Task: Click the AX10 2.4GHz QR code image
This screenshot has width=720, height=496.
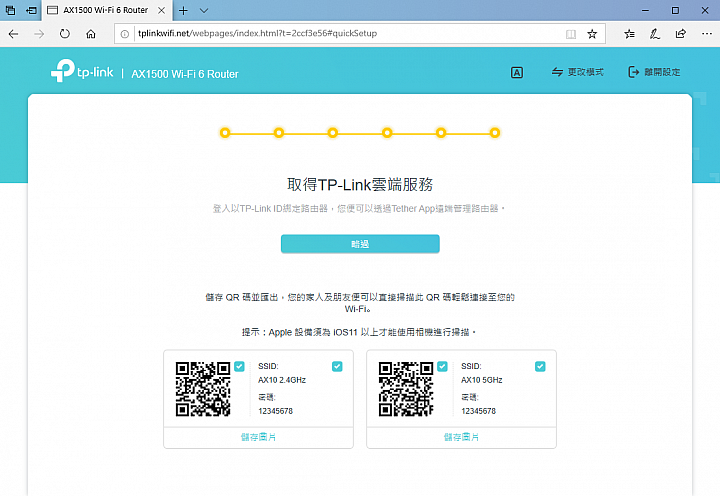Action: 203,389
